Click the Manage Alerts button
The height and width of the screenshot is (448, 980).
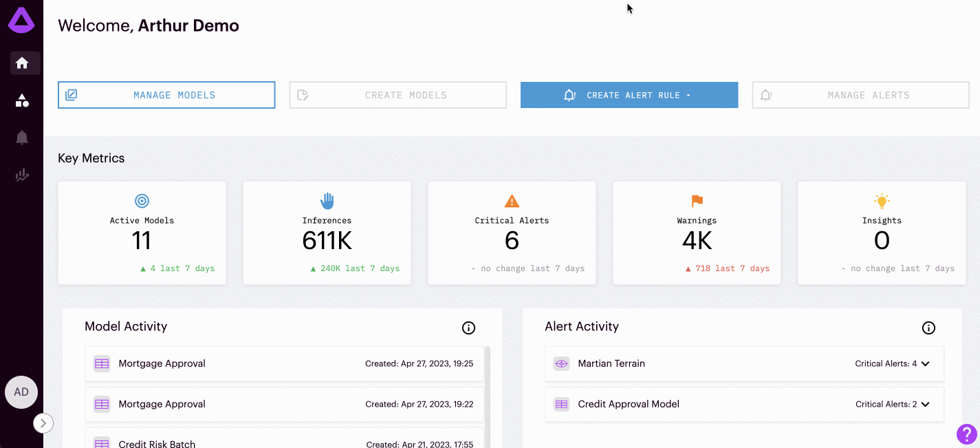pyautogui.click(x=860, y=95)
